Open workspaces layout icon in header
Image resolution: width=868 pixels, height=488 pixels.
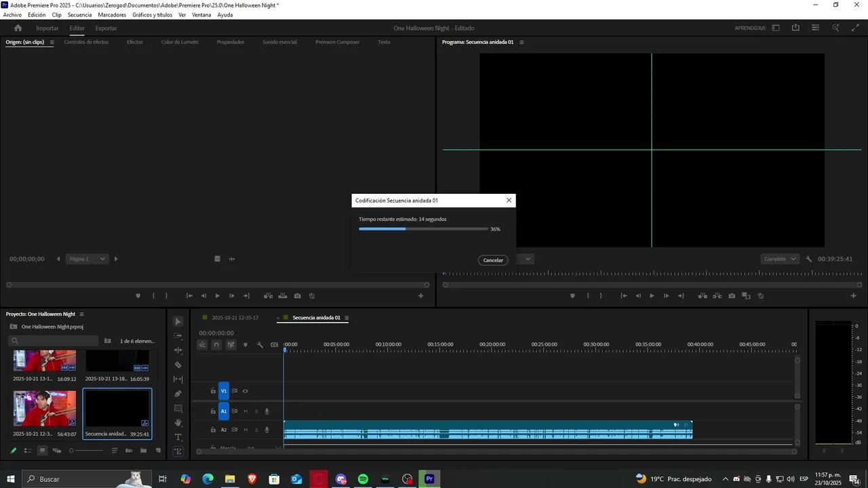(776, 28)
